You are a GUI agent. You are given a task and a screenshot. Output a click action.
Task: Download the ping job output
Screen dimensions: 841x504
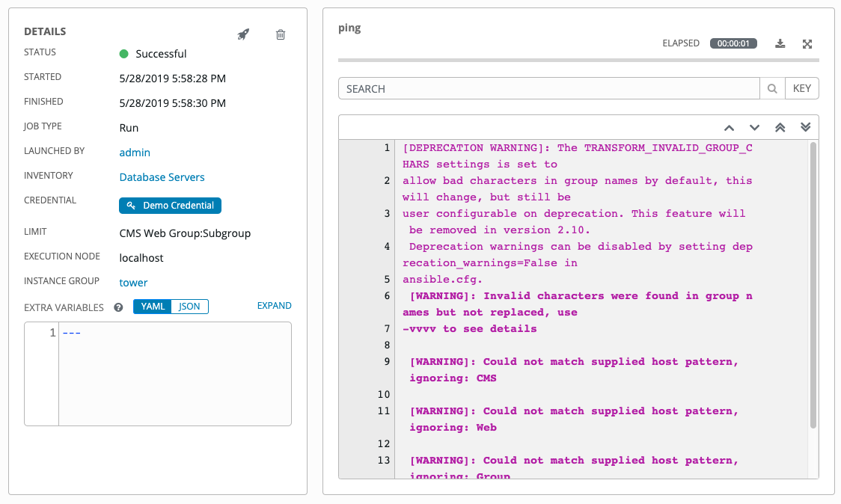click(780, 43)
